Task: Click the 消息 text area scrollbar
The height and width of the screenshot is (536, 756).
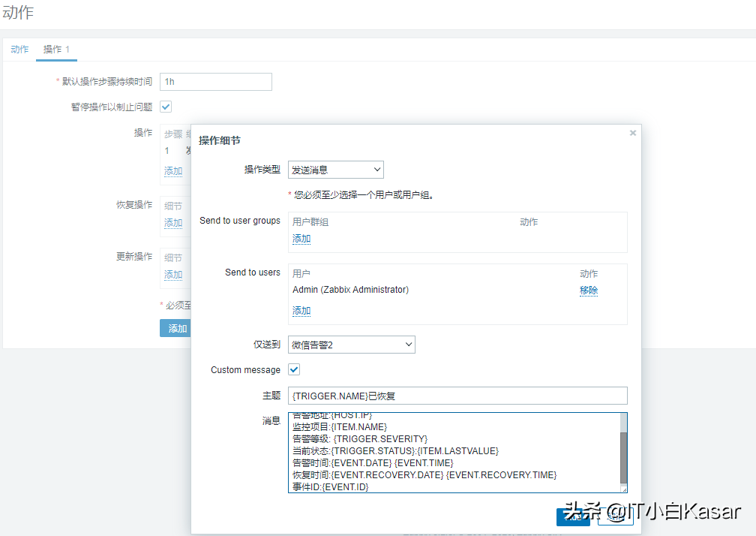Action: (x=623, y=457)
